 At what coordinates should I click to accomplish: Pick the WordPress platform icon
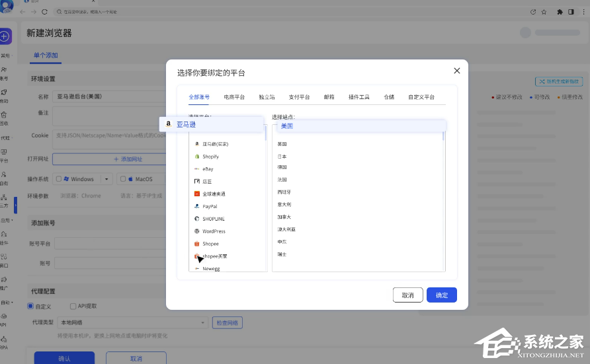197,231
